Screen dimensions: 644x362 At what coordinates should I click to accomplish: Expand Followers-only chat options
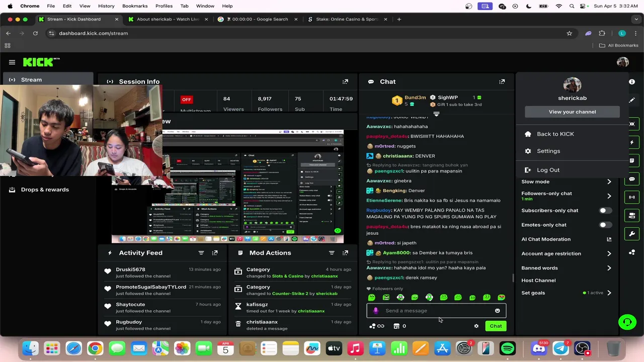[x=609, y=196]
